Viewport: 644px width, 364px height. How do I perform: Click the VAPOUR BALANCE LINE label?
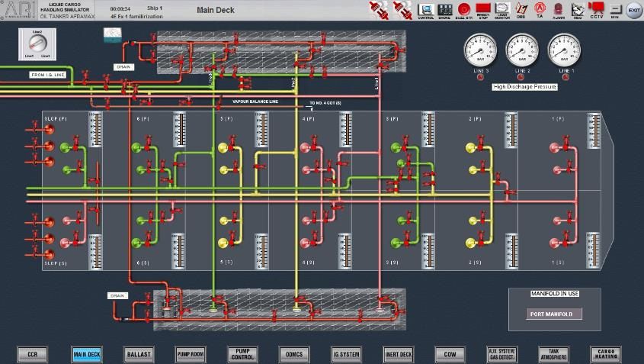(255, 101)
